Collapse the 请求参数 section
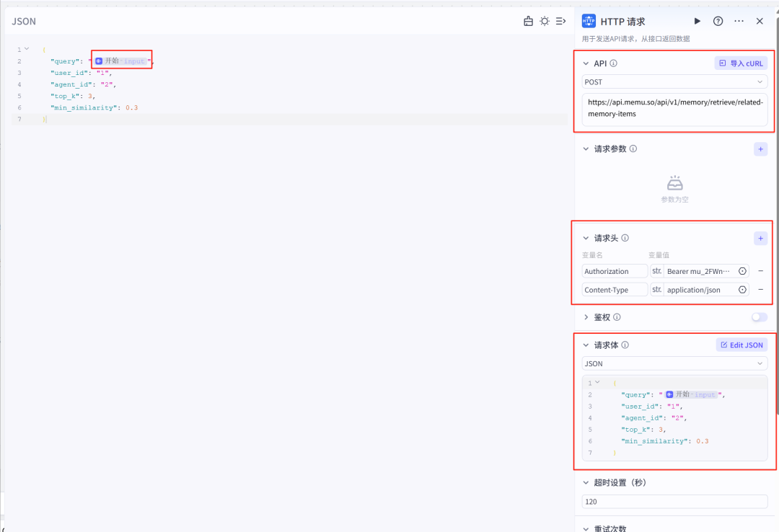The image size is (779, 532). coord(586,148)
